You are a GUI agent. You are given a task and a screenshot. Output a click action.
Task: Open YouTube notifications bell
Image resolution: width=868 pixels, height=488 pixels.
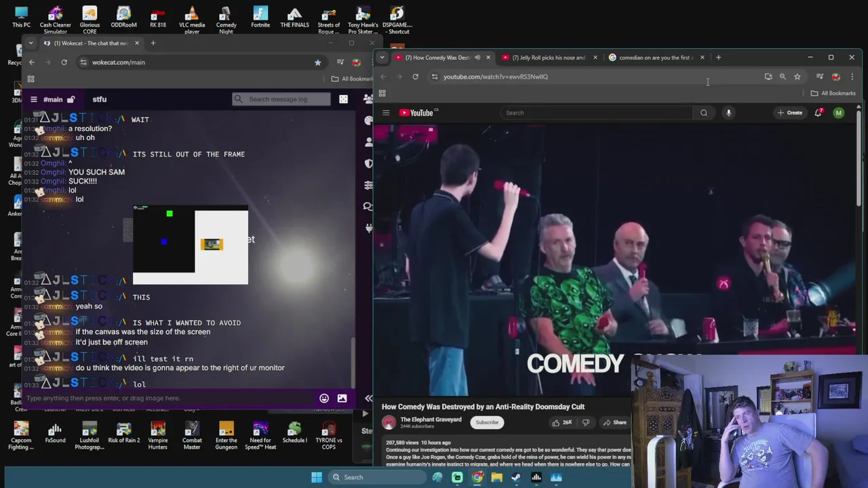[x=818, y=113]
